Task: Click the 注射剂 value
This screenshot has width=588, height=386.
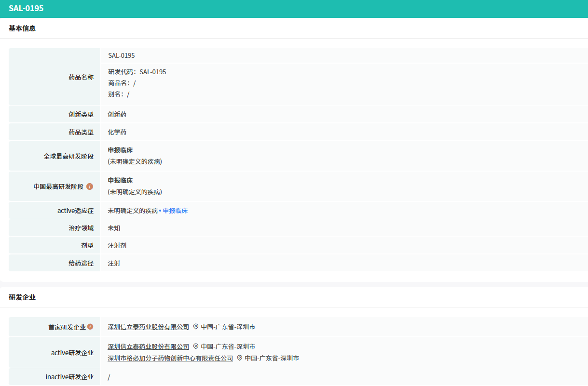Action: 117,245
